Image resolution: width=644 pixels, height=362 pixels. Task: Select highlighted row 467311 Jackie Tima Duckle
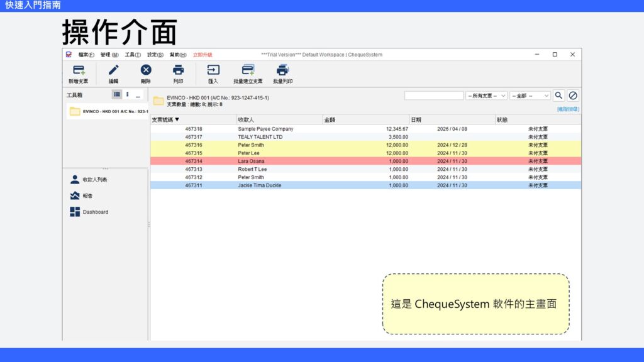point(365,185)
